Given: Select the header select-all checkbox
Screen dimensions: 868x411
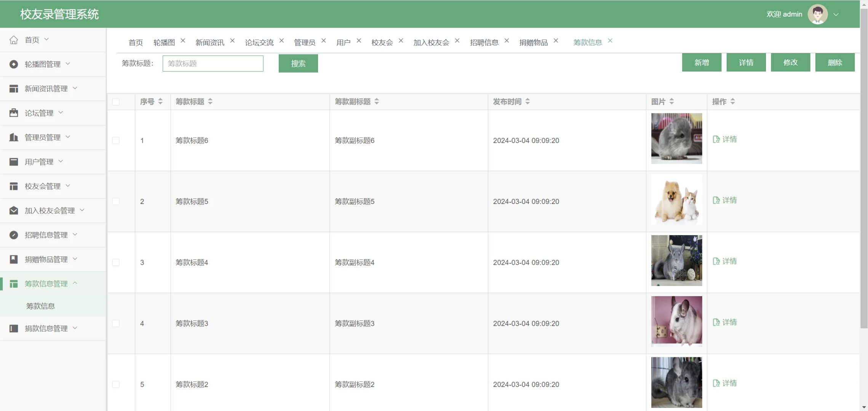Looking at the screenshot, I should point(116,101).
